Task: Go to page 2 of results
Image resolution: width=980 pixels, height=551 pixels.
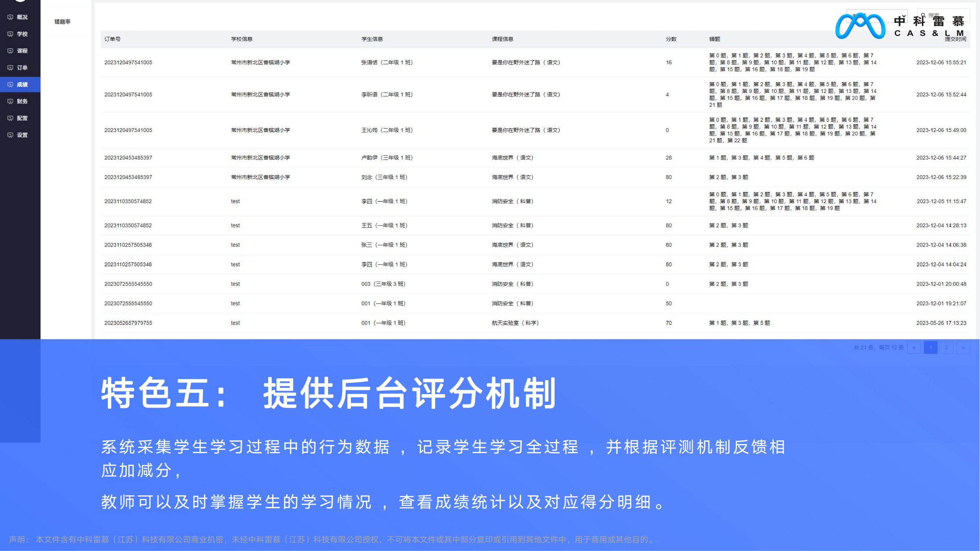Action: (946, 348)
